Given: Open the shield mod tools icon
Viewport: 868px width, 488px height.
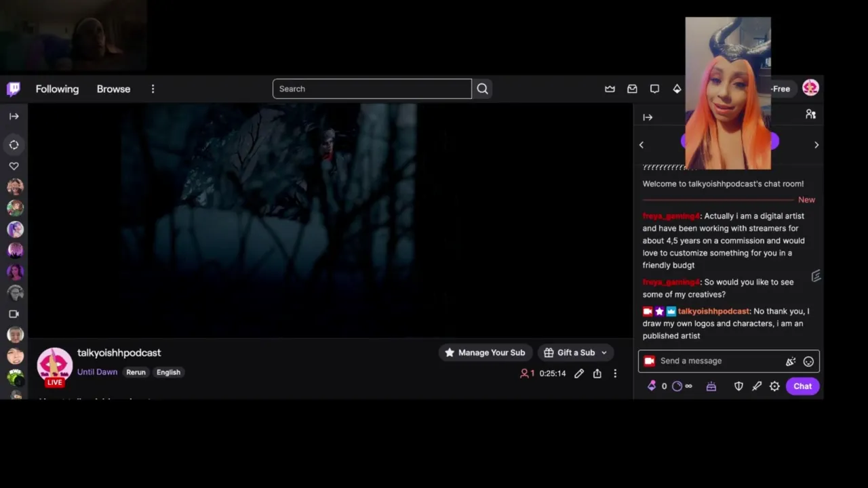Looking at the screenshot, I should pos(738,386).
